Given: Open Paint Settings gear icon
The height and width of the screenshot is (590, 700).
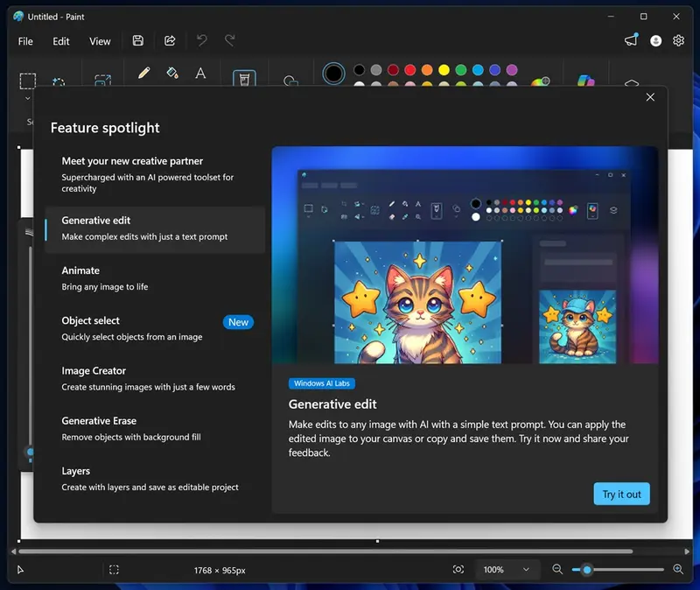Looking at the screenshot, I should coord(678,40).
